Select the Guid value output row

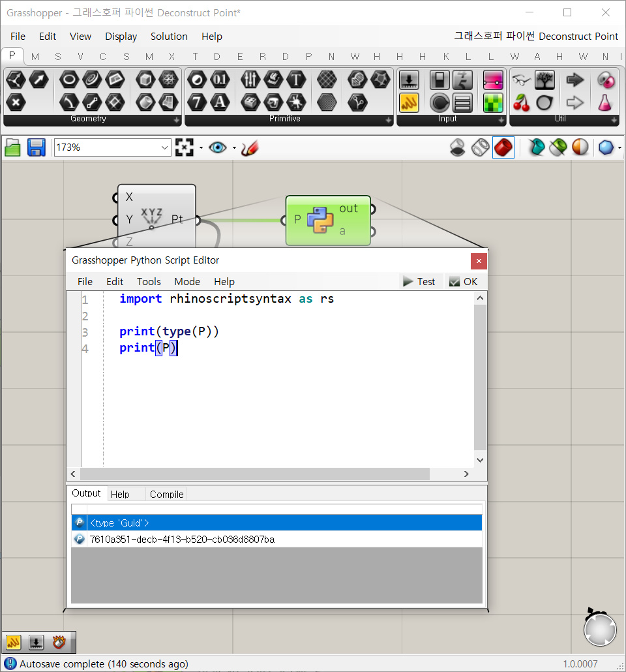(276, 539)
